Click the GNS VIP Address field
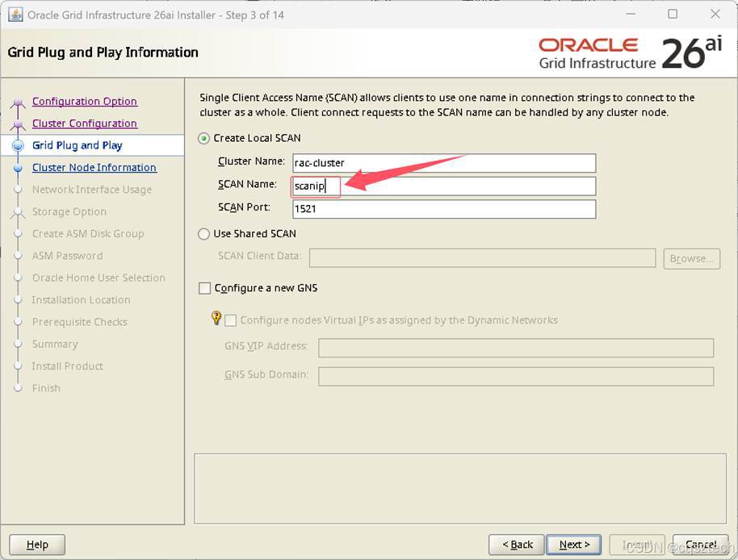The width and height of the screenshot is (738, 560). (516, 348)
